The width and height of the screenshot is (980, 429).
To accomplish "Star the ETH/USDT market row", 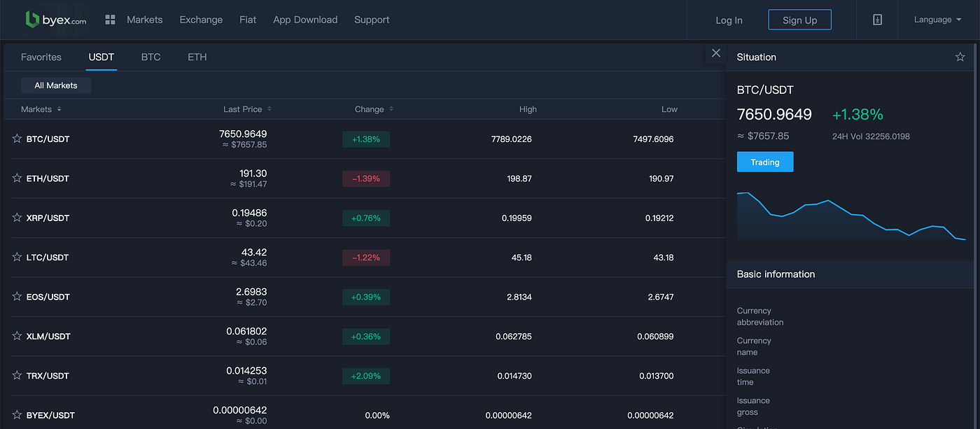I will pyautogui.click(x=17, y=178).
